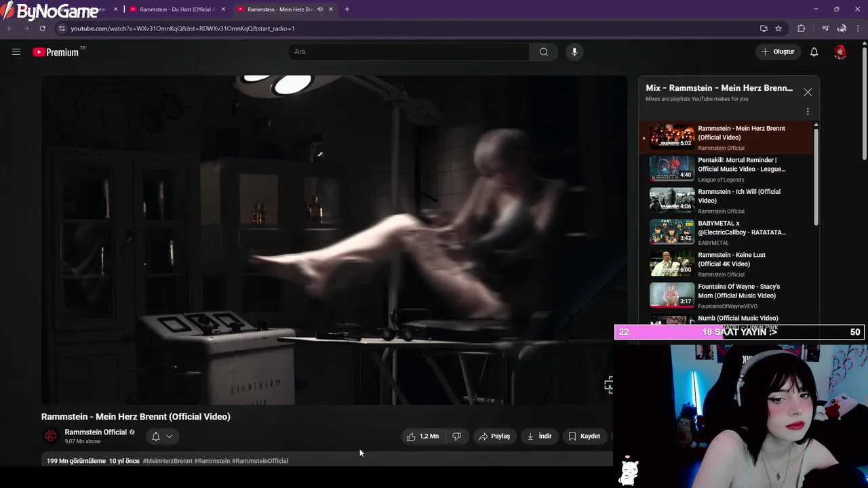
Task: Reload the page in the browser
Action: (x=42, y=28)
